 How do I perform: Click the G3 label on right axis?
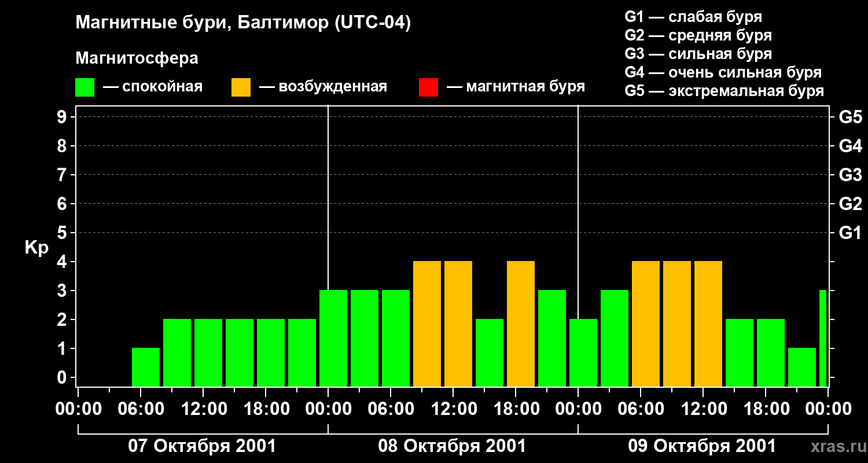850,175
